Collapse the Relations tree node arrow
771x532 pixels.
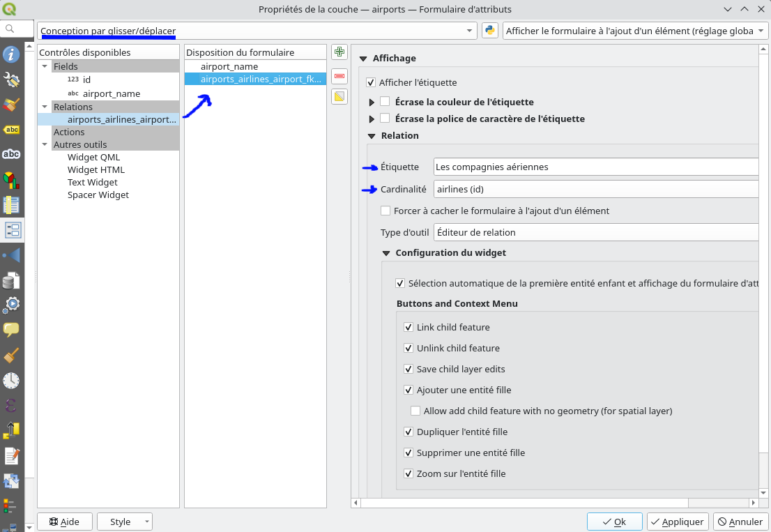point(45,107)
